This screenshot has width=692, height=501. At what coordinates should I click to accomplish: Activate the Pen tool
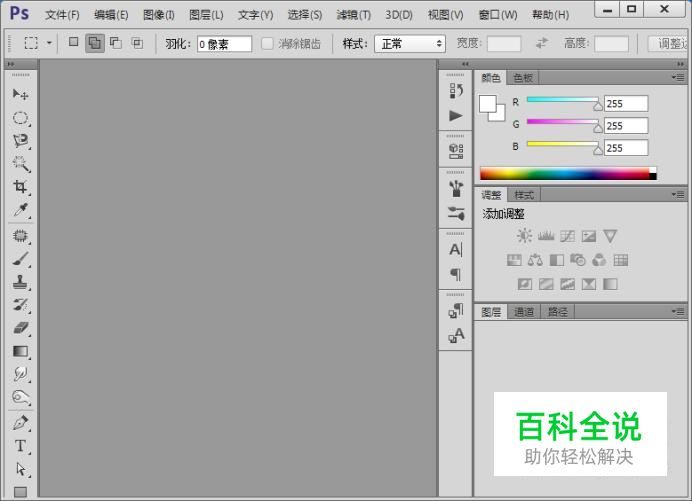click(x=20, y=422)
